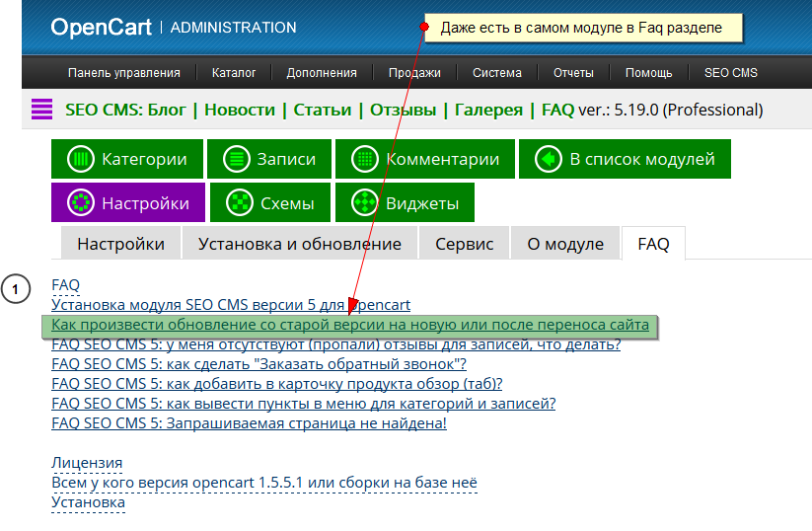Expand the Лицензия section heading
The image size is (812, 531).
point(87,463)
